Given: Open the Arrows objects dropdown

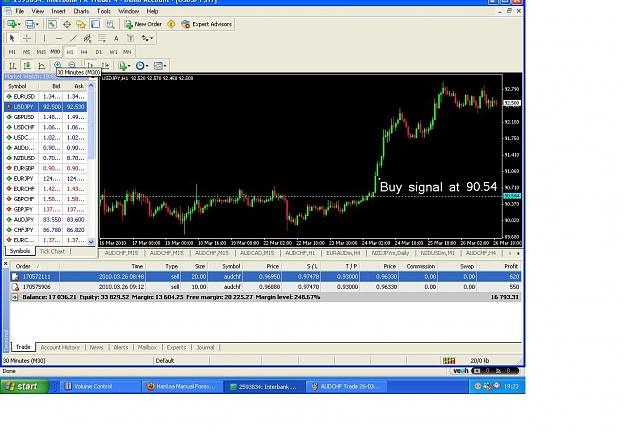Looking at the screenshot, I should [x=147, y=38].
